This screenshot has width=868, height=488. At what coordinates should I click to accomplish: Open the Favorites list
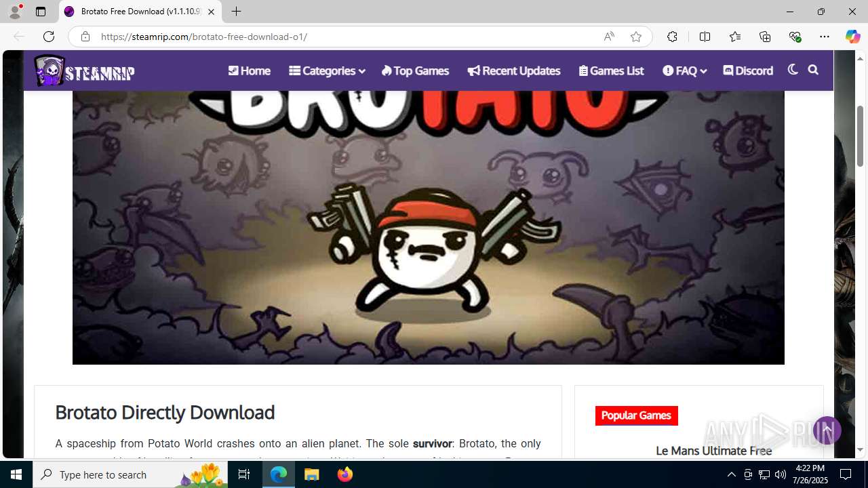[x=735, y=37]
